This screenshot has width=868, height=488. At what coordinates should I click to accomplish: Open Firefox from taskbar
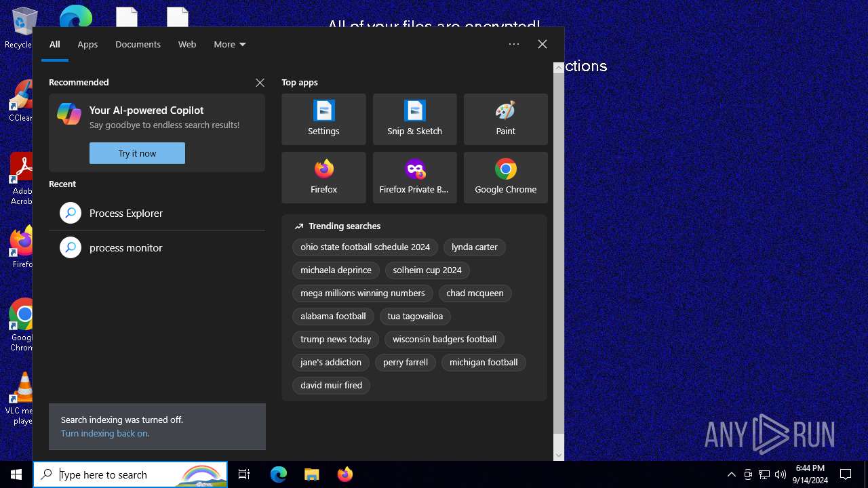[344, 474]
